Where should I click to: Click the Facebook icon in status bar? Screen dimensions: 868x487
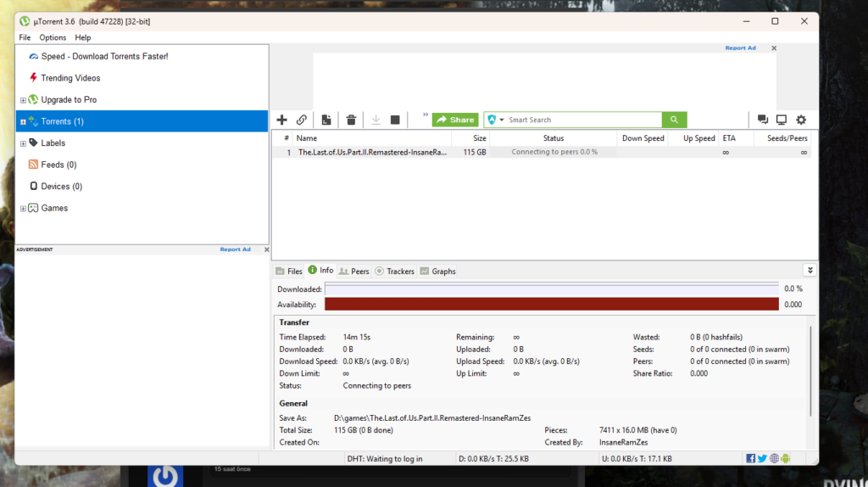751,458
